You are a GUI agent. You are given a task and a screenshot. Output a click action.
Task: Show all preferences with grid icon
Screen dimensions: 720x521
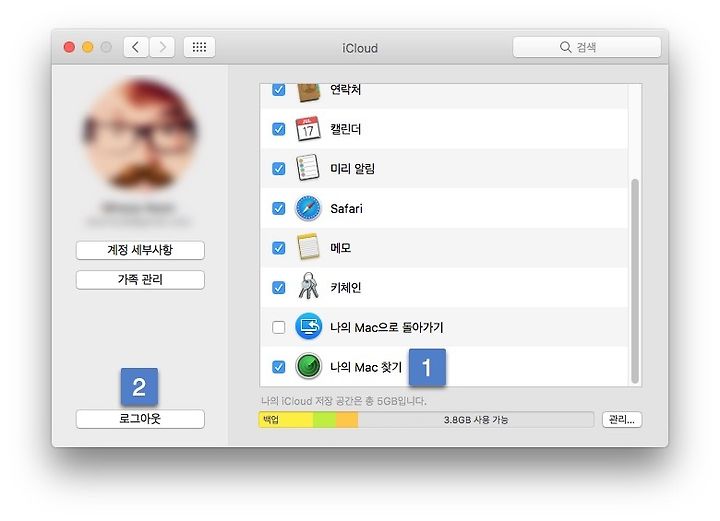[199, 47]
